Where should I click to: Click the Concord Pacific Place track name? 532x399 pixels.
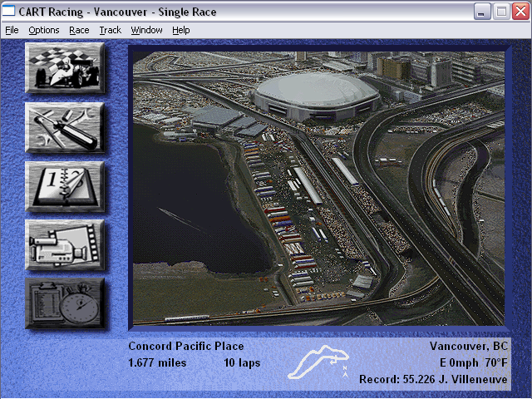pos(186,346)
